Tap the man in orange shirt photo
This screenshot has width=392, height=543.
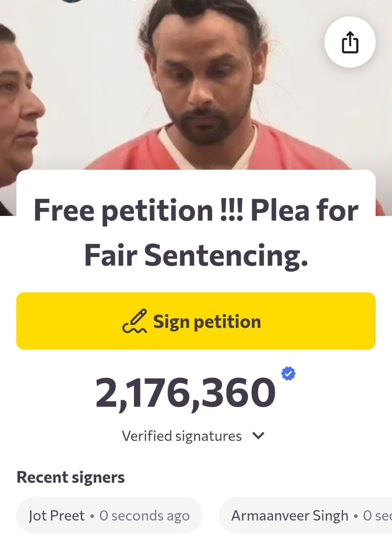point(208,85)
